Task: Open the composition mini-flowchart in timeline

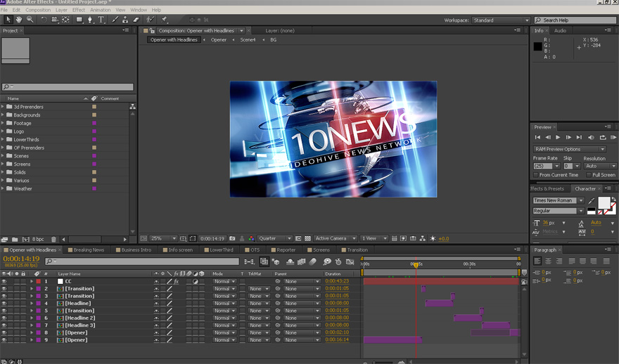Action: point(249,261)
